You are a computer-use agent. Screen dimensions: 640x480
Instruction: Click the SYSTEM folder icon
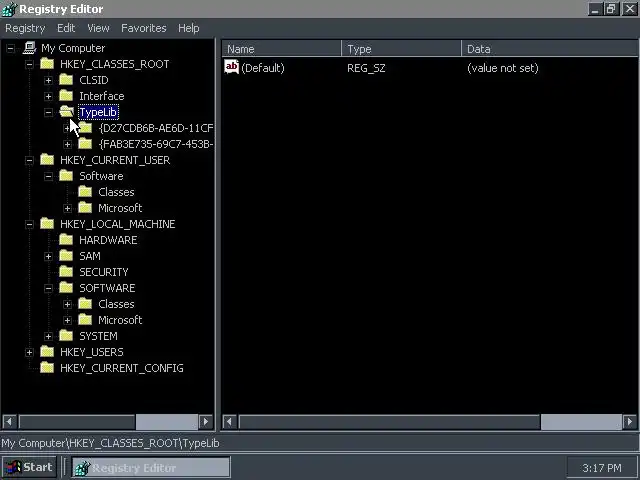tap(66, 336)
